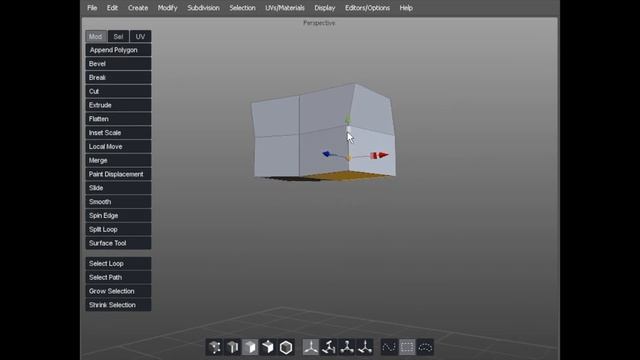Image resolution: width=640 pixels, height=360 pixels.
Task: Open the UVs/Materials menu
Action: (x=285, y=8)
